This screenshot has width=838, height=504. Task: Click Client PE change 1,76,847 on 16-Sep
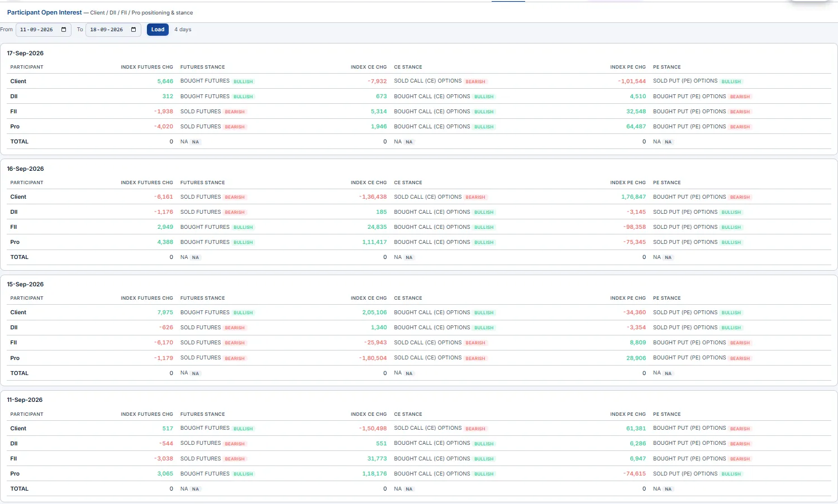point(634,197)
